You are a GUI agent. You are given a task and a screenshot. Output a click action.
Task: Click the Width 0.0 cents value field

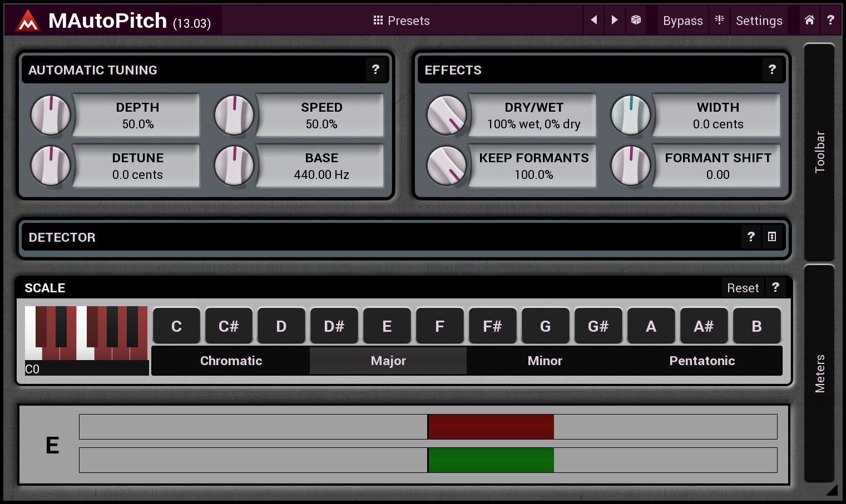[x=718, y=116]
